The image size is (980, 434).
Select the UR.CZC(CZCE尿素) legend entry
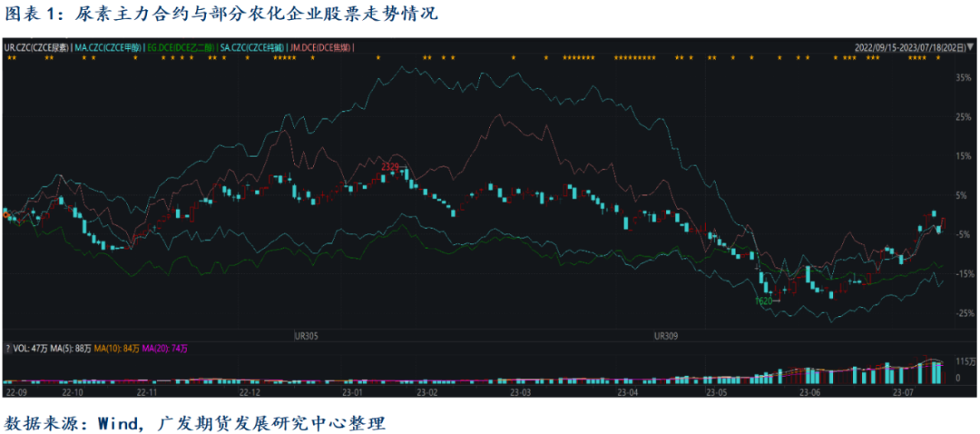(37, 47)
